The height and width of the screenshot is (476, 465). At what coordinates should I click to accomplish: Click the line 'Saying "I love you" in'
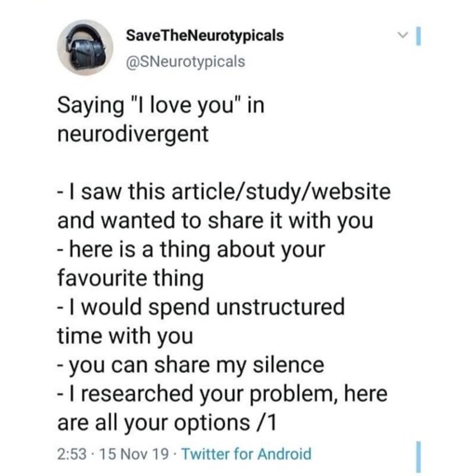[x=161, y=106]
